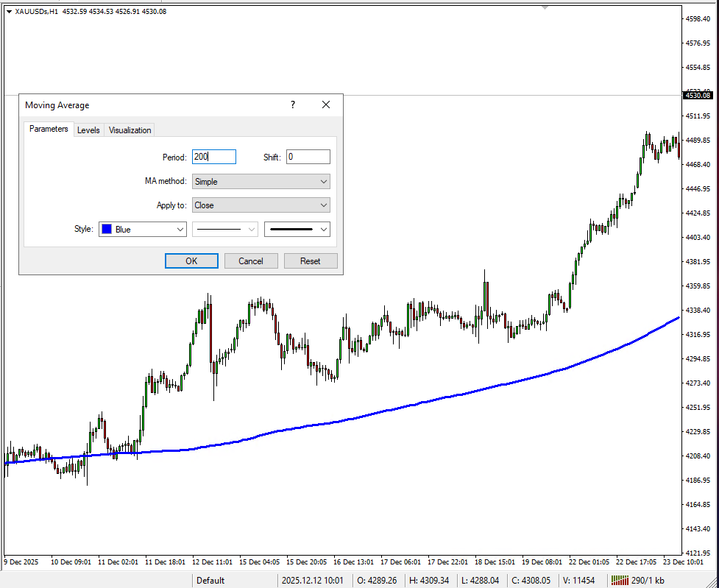Close the Moving Average dialog
The image size is (719, 588).
[x=326, y=105]
